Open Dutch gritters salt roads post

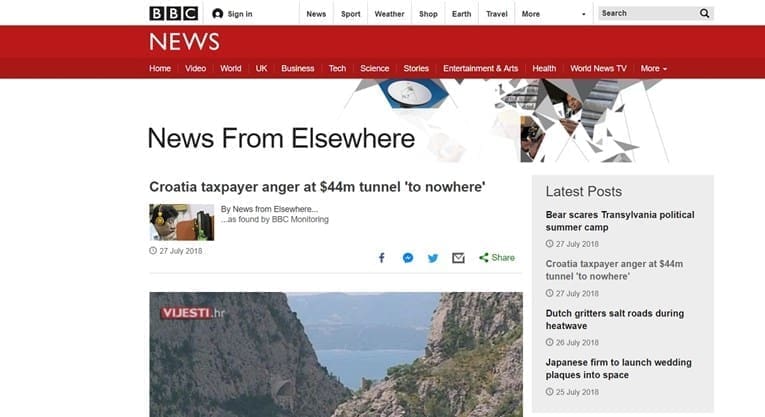(x=615, y=319)
